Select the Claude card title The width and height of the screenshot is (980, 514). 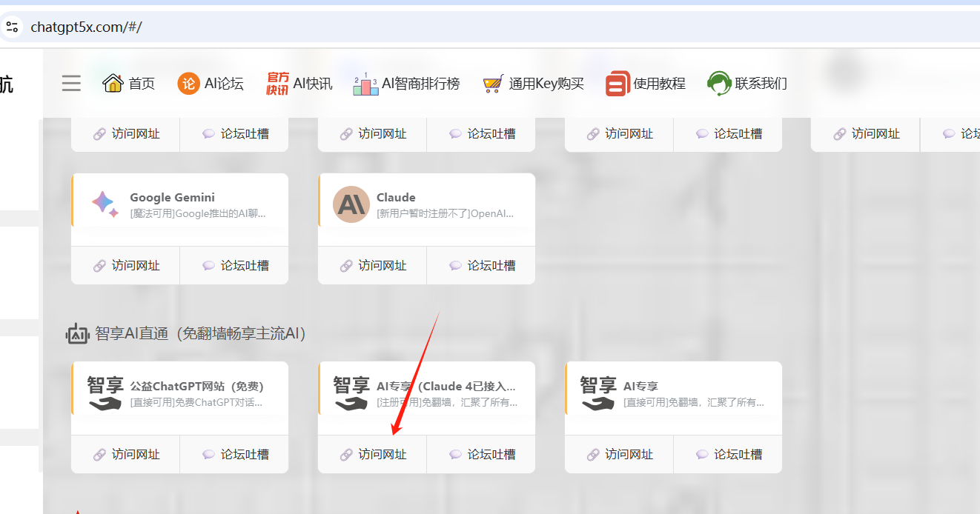396,197
